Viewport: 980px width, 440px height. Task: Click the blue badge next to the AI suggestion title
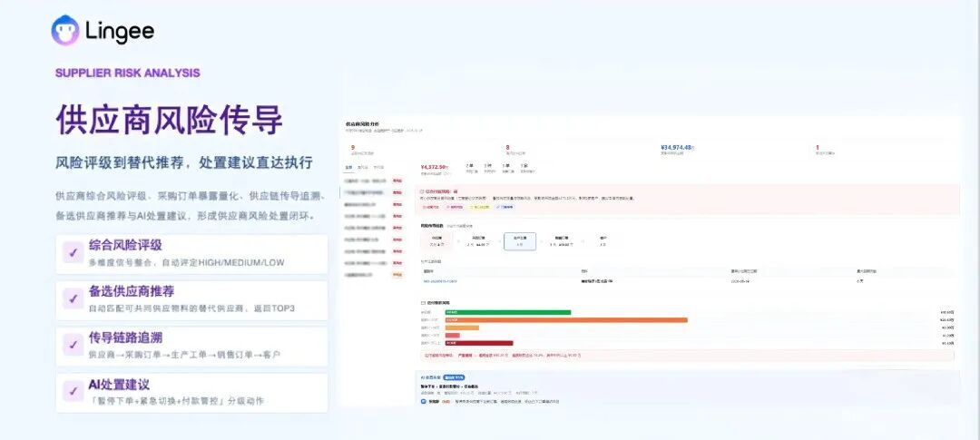pos(454,377)
